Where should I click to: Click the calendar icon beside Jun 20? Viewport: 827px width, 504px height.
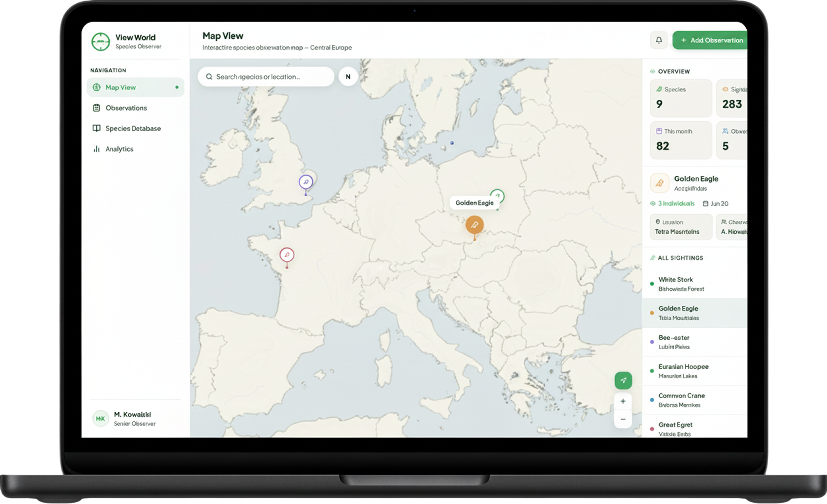pos(706,203)
